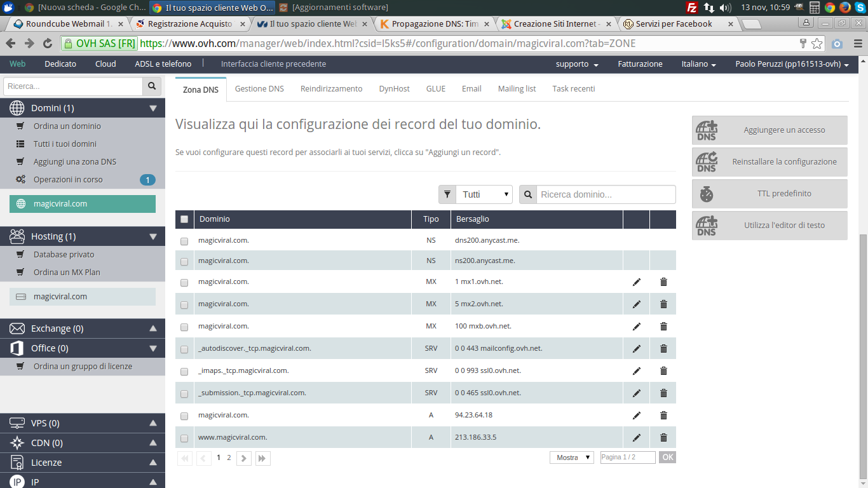868x488 pixels.
Task: Open the Chrome hamburger menu
Action: coord(857,44)
